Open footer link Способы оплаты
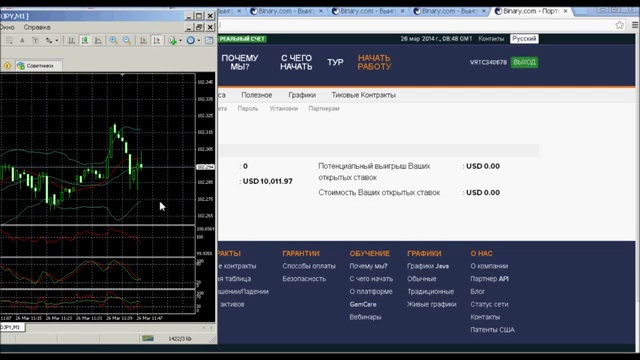 tap(309, 266)
